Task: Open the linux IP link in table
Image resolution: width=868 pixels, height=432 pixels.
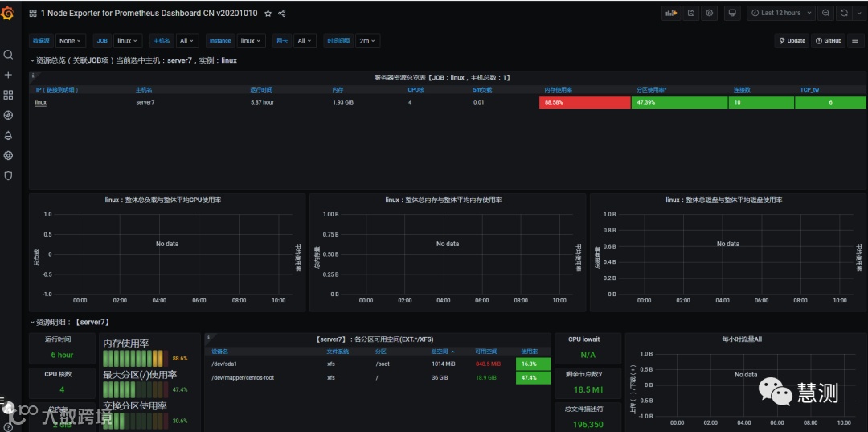Action: pos(40,102)
